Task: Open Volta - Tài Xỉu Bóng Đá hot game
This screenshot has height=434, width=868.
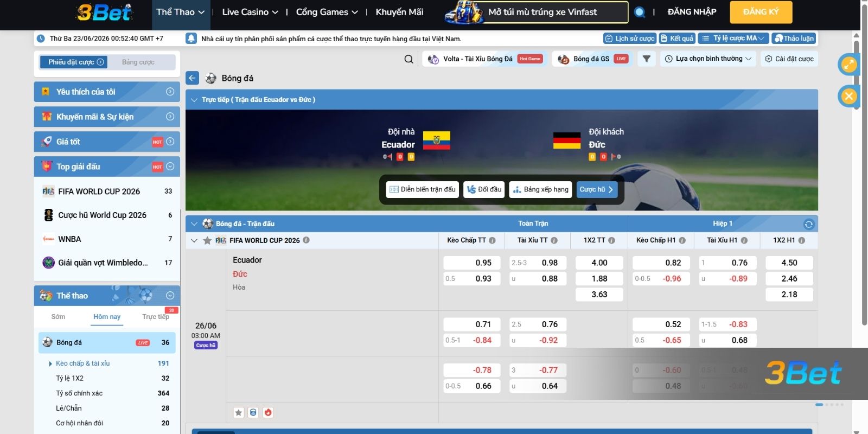Action: 485,59
